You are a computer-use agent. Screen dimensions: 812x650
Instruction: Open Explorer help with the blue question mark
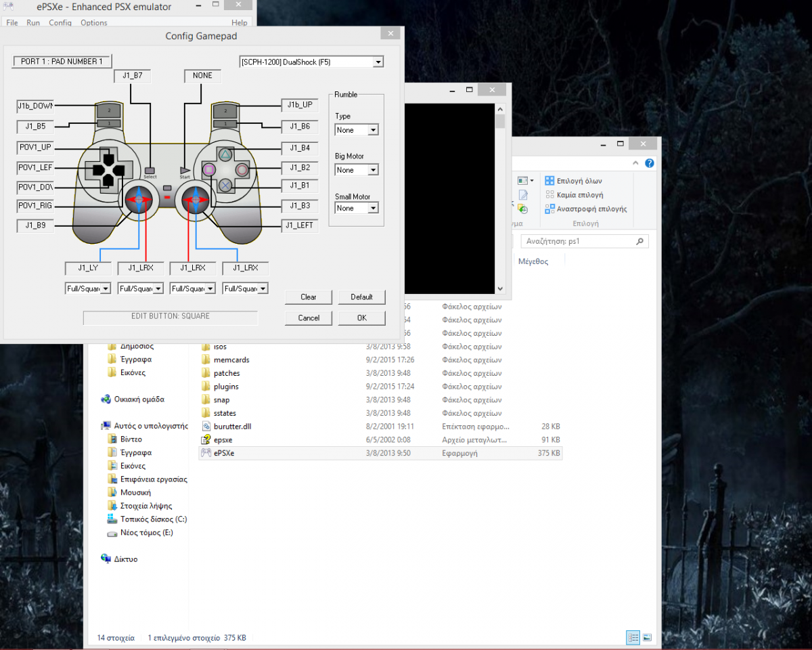[650, 163]
